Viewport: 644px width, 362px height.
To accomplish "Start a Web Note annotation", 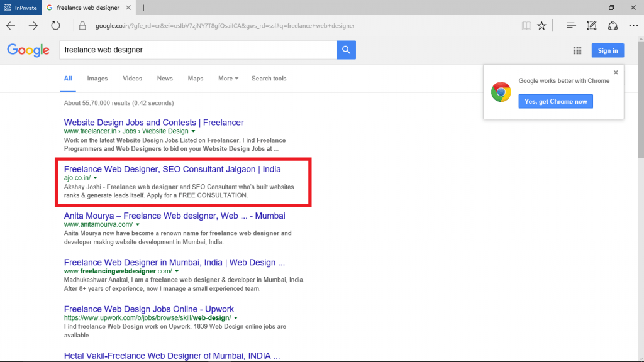I will click(x=591, y=25).
